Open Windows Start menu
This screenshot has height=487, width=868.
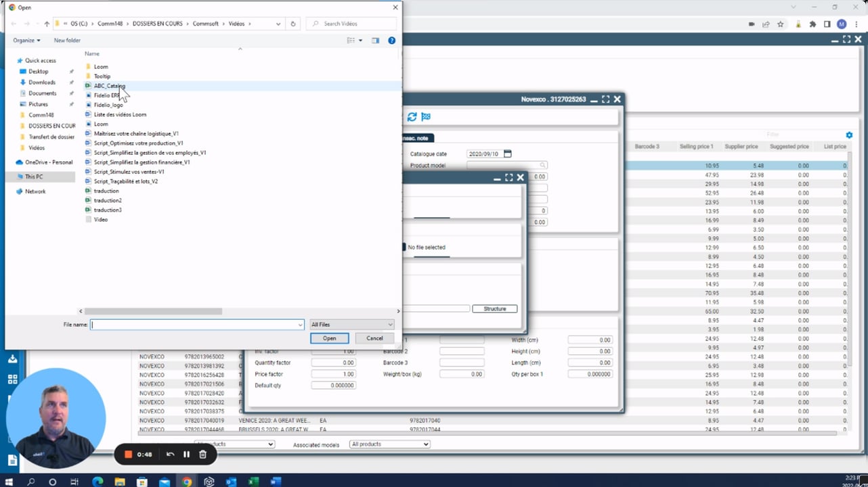point(9,482)
